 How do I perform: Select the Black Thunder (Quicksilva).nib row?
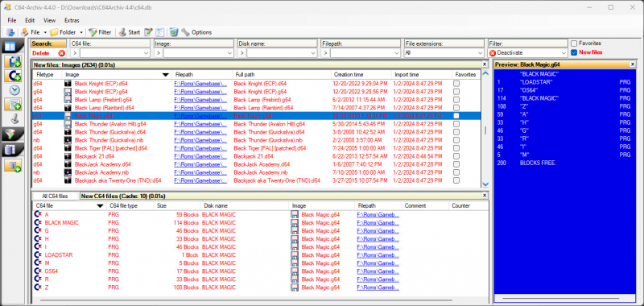click(x=256, y=140)
